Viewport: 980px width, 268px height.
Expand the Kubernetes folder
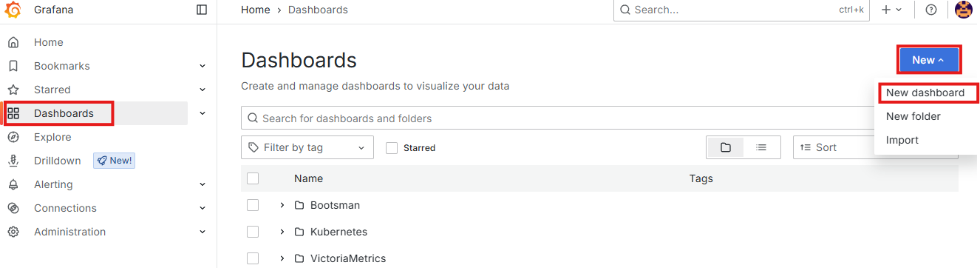282,232
